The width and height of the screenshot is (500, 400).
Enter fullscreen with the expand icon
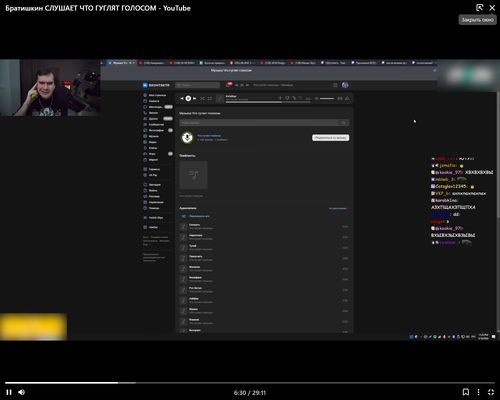pos(491,392)
